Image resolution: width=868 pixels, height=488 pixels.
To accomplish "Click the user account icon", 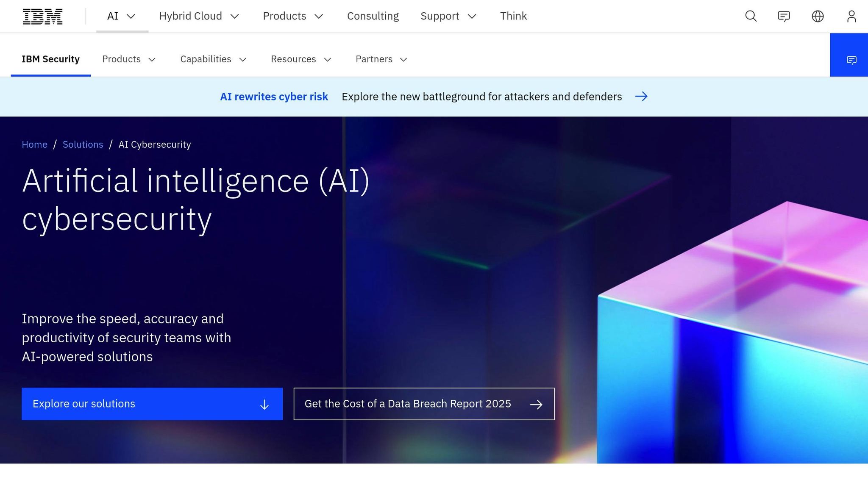I will [851, 16].
